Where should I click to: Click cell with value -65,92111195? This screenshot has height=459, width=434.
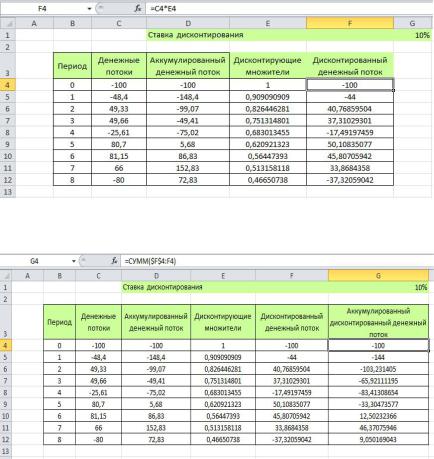(x=378, y=381)
